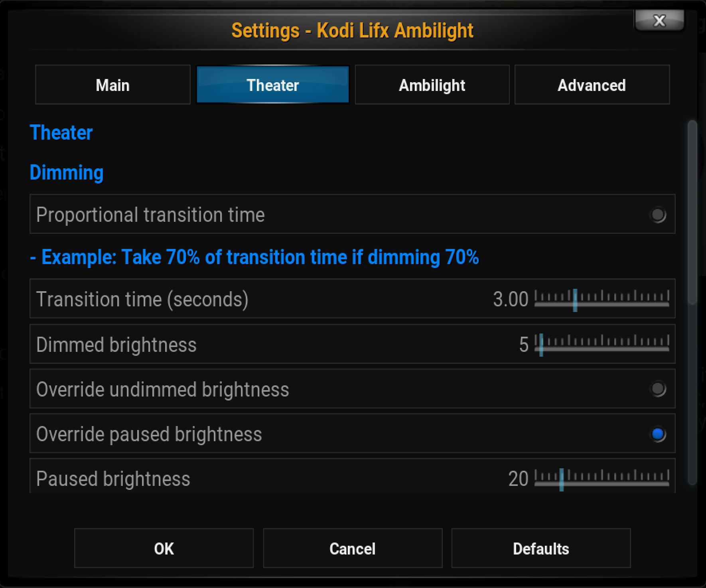The height and width of the screenshot is (588, 706).
Task: Enable Proportional transition time
Action: [658, 215]
